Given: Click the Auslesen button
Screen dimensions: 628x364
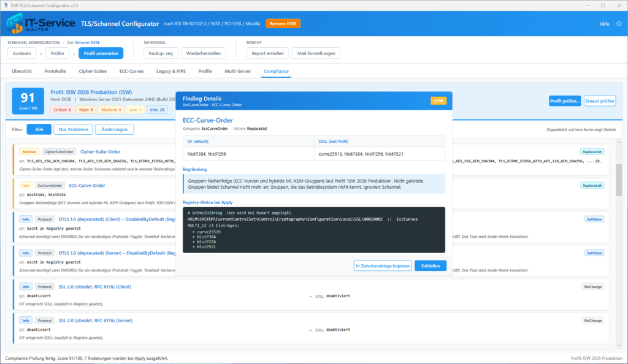Looking at the screenshot, I should [x=21, y=53].
